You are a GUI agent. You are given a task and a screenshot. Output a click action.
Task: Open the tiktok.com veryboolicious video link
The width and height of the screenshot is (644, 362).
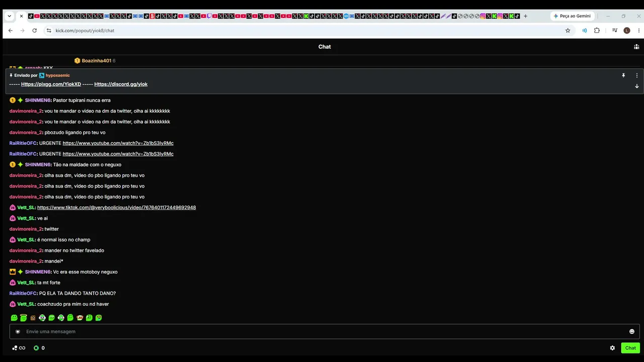coord(116,208)
